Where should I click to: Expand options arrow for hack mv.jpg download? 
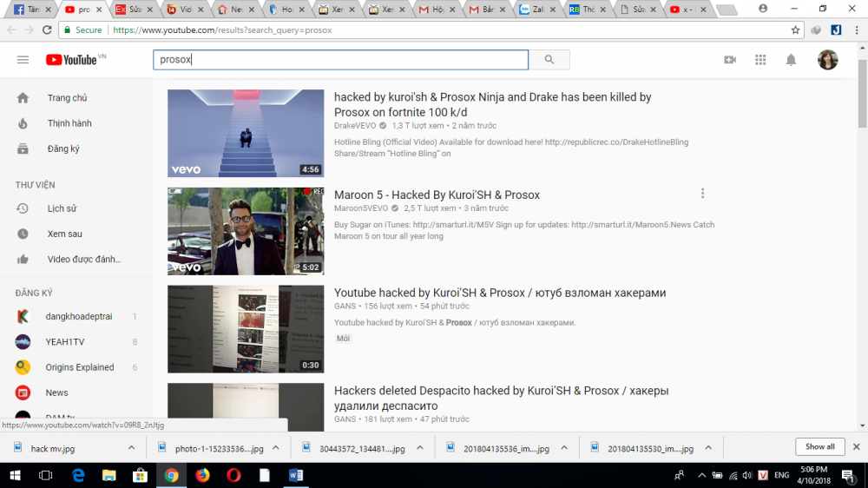[132, 448]
